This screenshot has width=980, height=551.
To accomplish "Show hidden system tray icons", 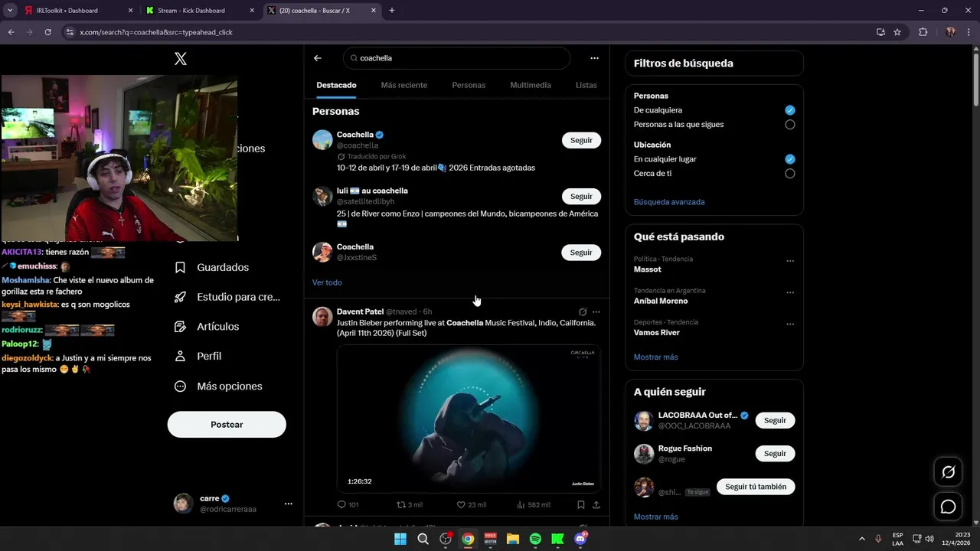I will point(861,539).
